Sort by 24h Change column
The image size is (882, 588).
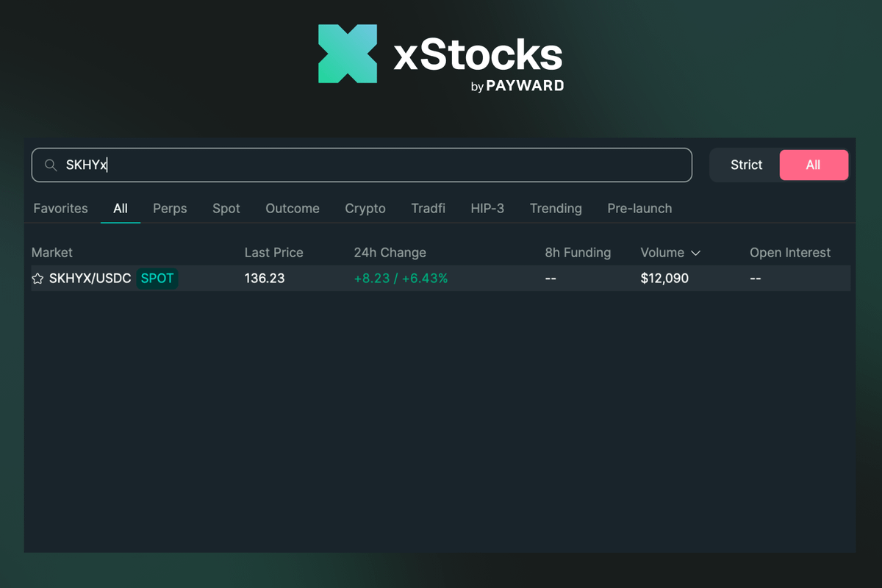[390, 253]
